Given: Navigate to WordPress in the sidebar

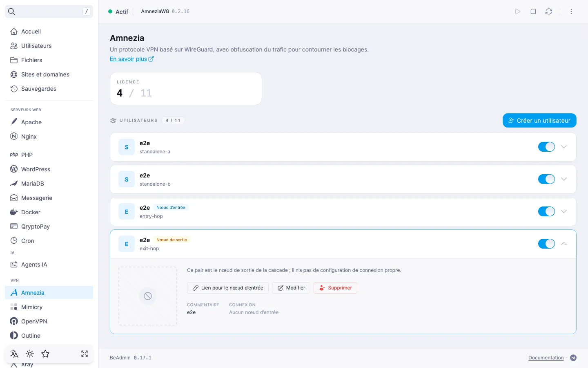Looking at the screenshot, I should [x=49, y=169].
